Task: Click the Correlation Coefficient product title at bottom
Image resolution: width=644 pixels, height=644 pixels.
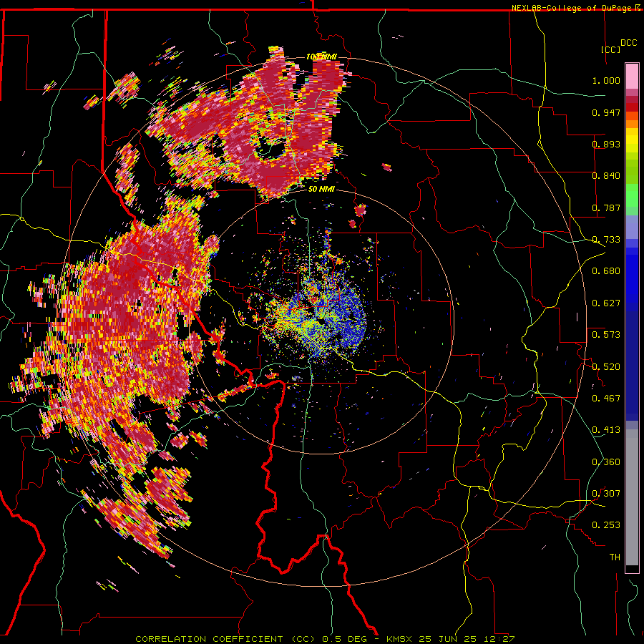Action: click(x=225, y=639)
